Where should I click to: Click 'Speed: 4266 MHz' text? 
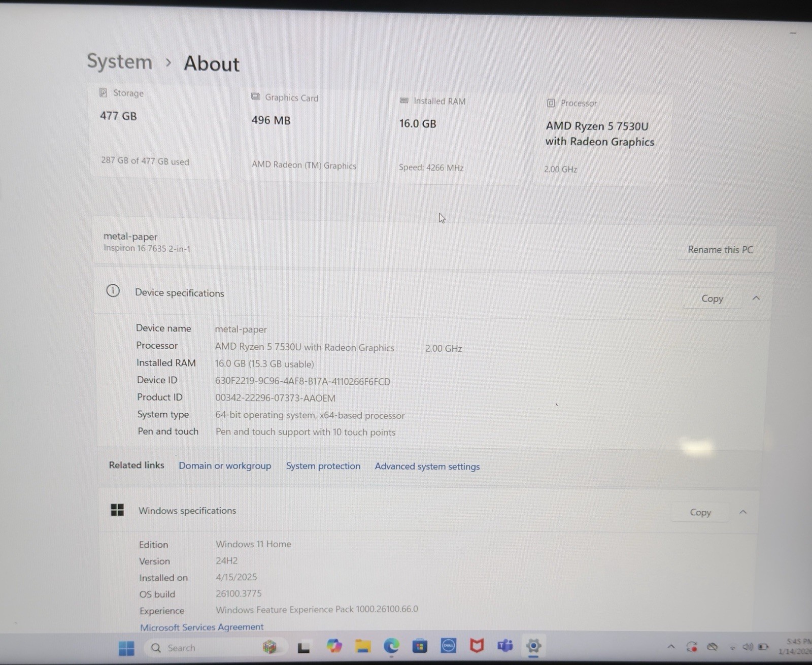point(431,168)
